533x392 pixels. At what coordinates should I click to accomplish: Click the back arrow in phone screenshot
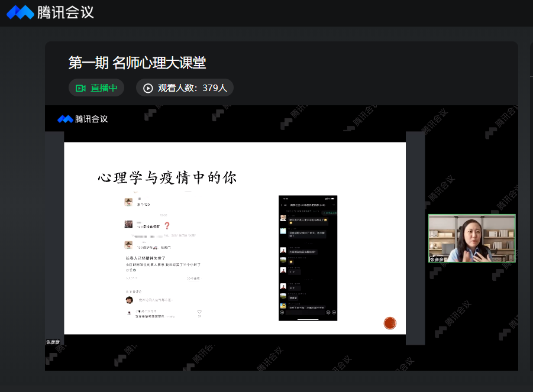click(282, 205)
